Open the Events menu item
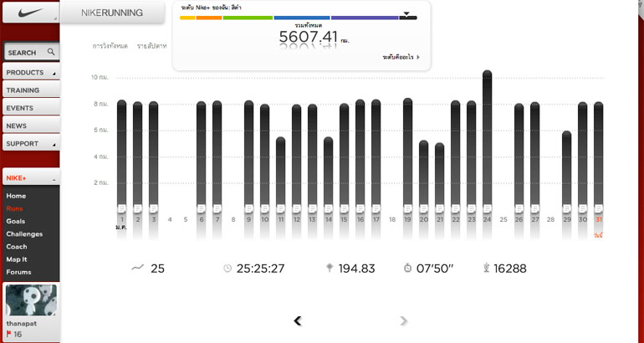The width and height of the screenshot is (644, 343). [30, 108]
